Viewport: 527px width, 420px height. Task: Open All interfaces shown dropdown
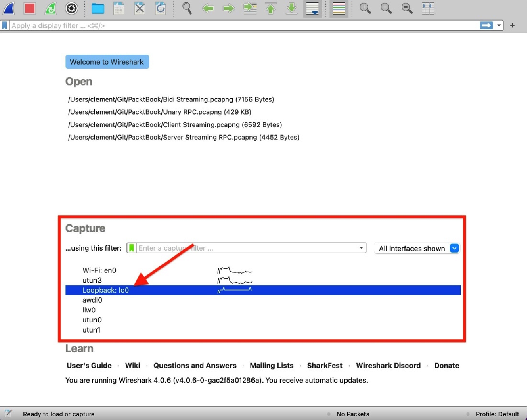pyautogui.click(x=417, y=248)
